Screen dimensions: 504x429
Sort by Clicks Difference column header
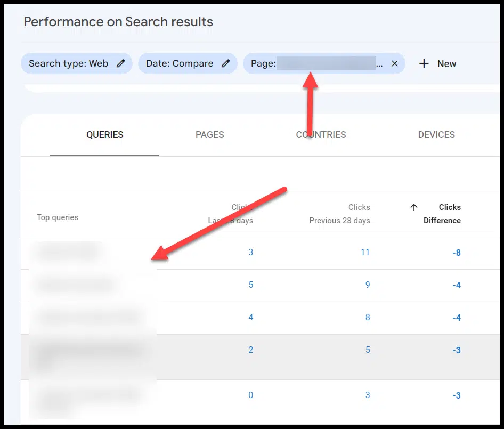point(442,214)
